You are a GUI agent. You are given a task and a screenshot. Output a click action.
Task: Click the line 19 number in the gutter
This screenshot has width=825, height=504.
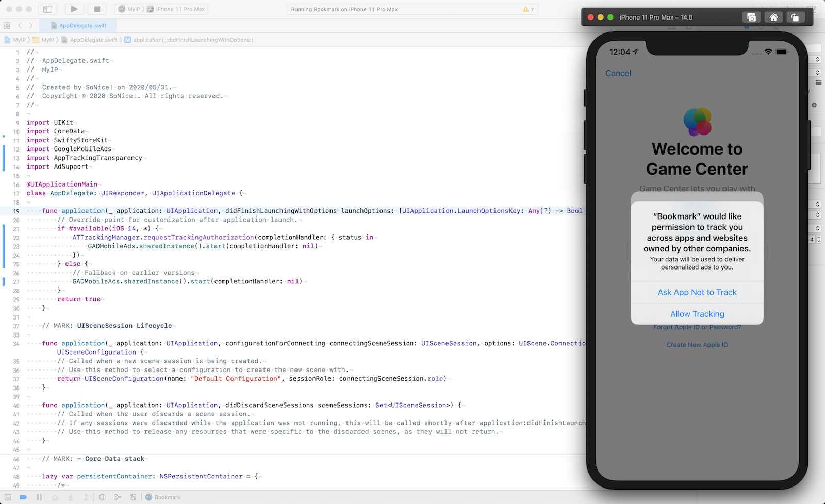point(16,211)
